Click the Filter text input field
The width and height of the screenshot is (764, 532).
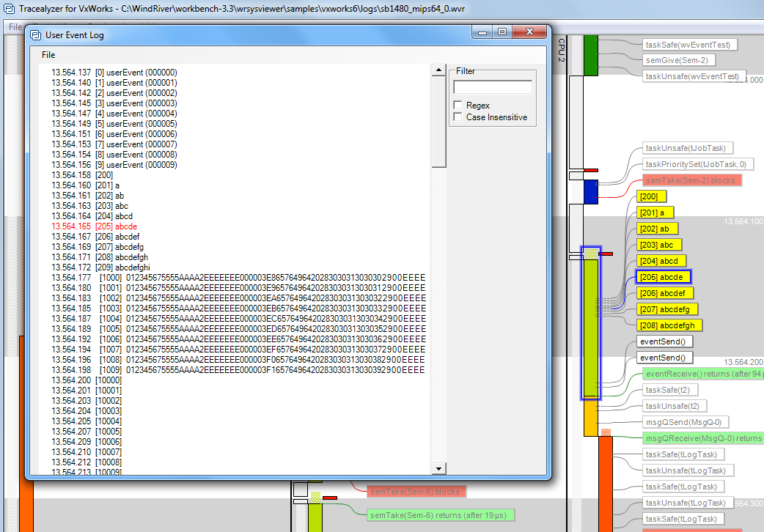click(x=492, y=87)
